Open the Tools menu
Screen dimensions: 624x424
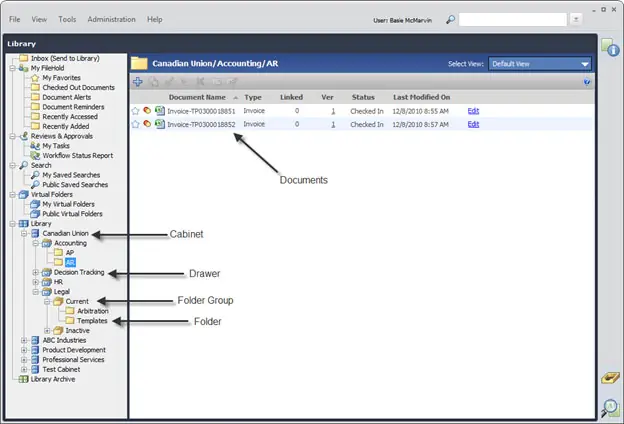pos(67,19)
